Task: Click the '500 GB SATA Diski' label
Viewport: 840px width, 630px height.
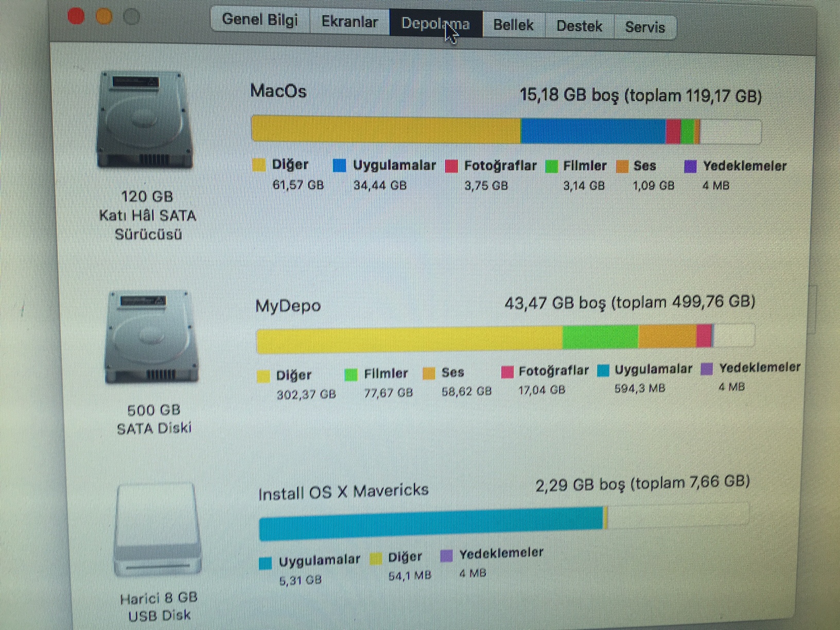Action: pos(154,419)
